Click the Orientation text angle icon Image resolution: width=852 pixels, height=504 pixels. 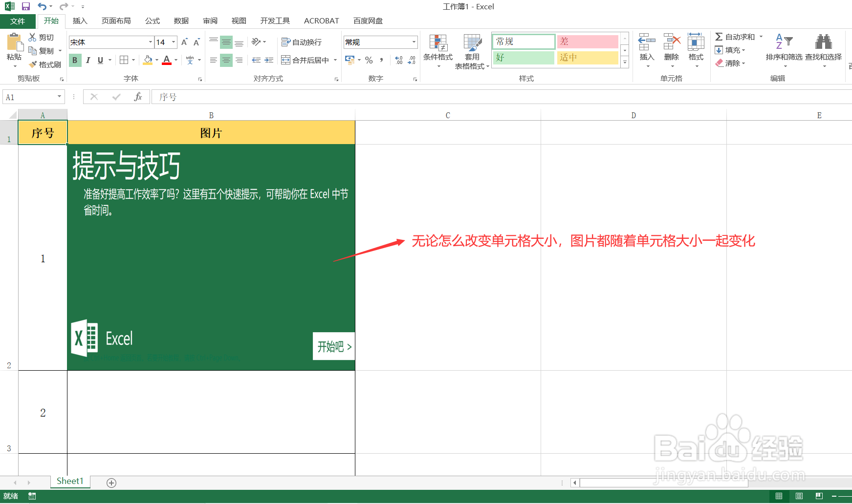click(256, 42)
